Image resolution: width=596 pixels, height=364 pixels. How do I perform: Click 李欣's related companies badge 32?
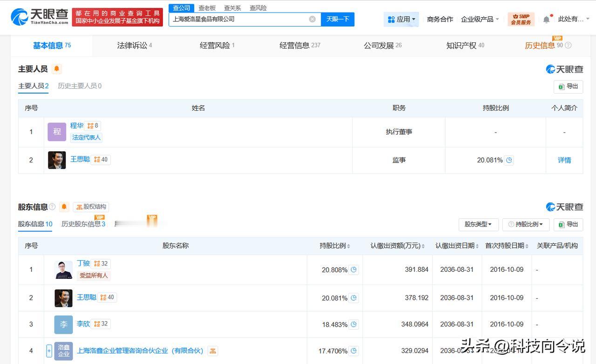pos(101,324)
